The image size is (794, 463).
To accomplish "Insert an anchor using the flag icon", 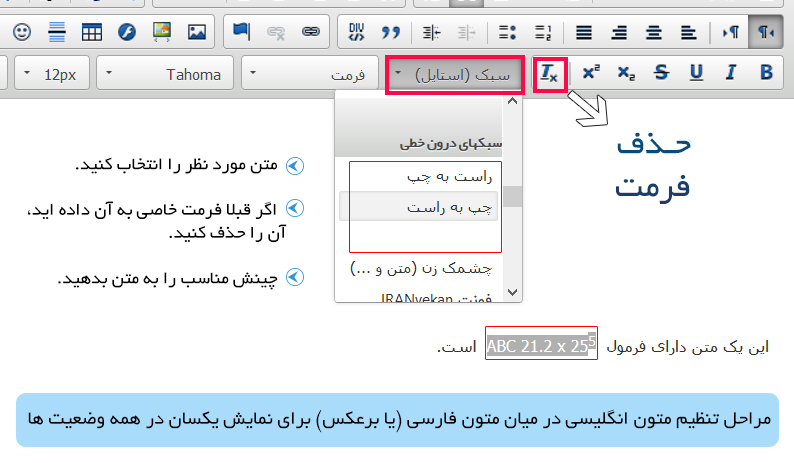I will click(241, 31).
